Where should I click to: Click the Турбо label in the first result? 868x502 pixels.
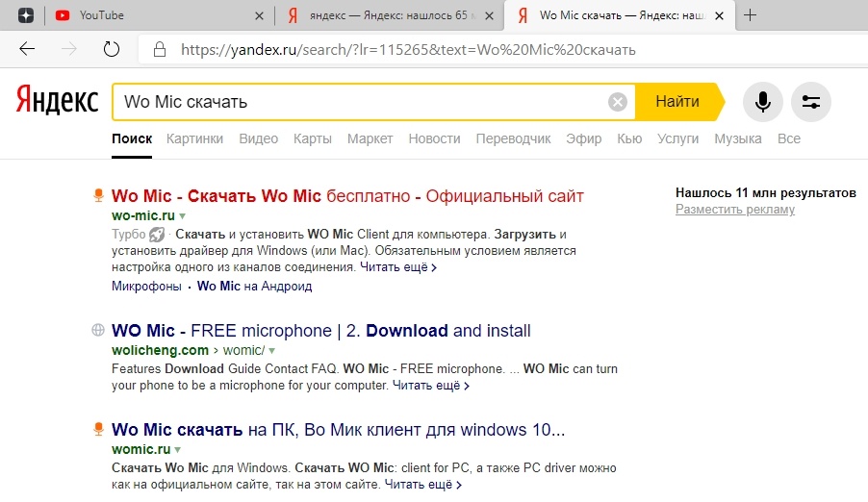[x=128, y=235]
